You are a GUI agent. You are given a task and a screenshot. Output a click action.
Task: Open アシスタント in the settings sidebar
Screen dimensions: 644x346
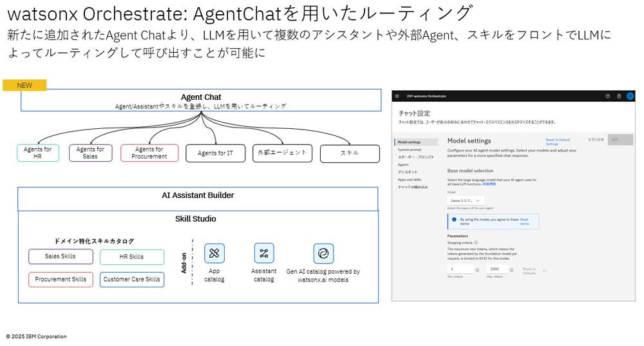coord(408,172)
